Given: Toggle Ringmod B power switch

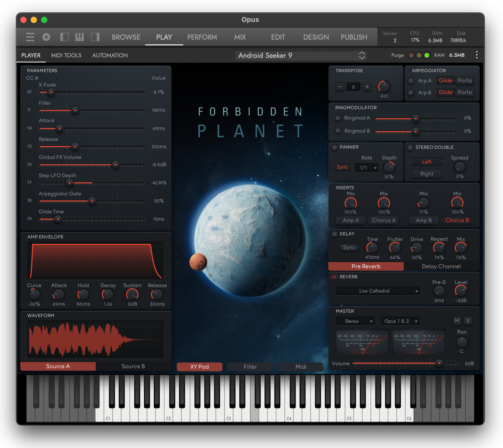Looking at the screenshot, I should coord(338,131).
